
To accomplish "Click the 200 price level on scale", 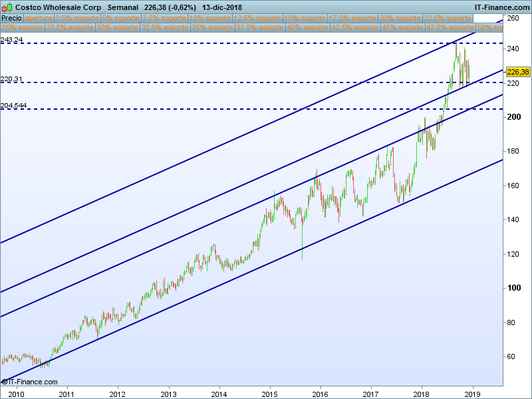I will click(x=513, y=117).
